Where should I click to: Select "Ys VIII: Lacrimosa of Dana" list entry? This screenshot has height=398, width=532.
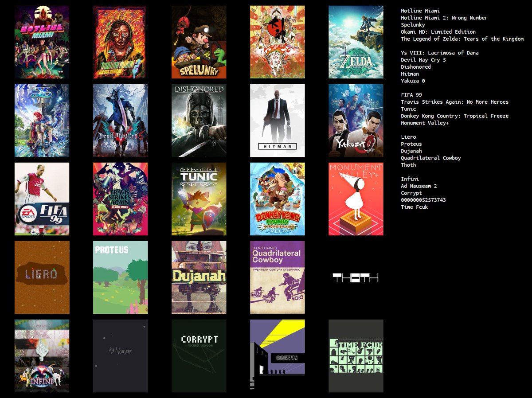[440, 53]
